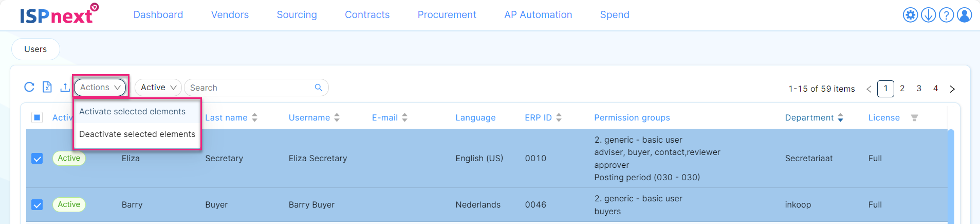980x224 pixels.
Task: Open the user profile icon
Action: coord(965,15)
